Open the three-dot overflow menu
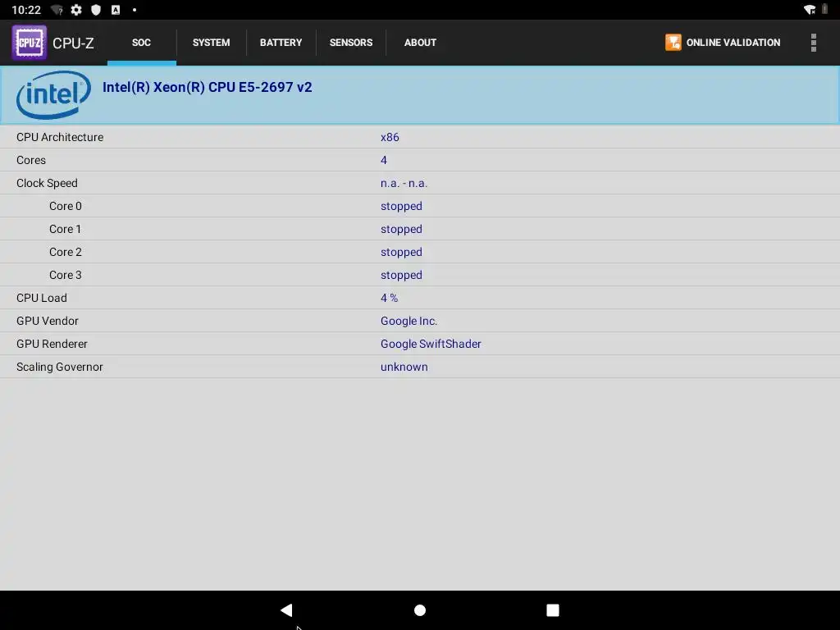Image resolution: width=840 pixels, height=630 pixels. tap(813, 43)
